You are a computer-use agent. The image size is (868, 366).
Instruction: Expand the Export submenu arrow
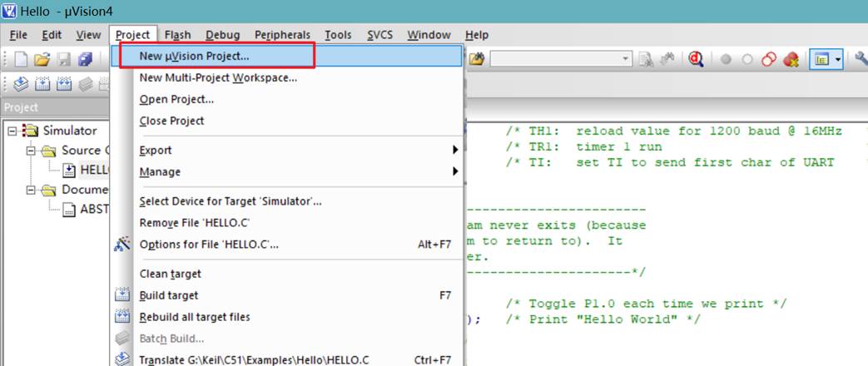(455, 150)
